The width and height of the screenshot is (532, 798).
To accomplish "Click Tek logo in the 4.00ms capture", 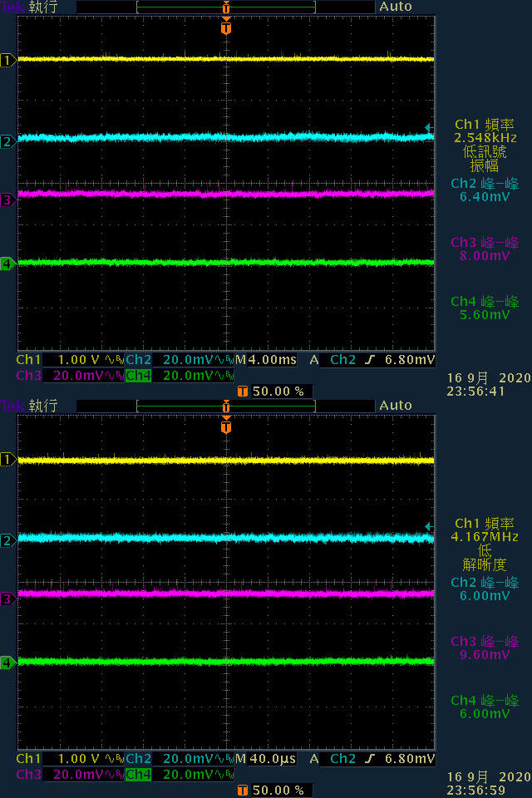I will [x=12, y=7].
